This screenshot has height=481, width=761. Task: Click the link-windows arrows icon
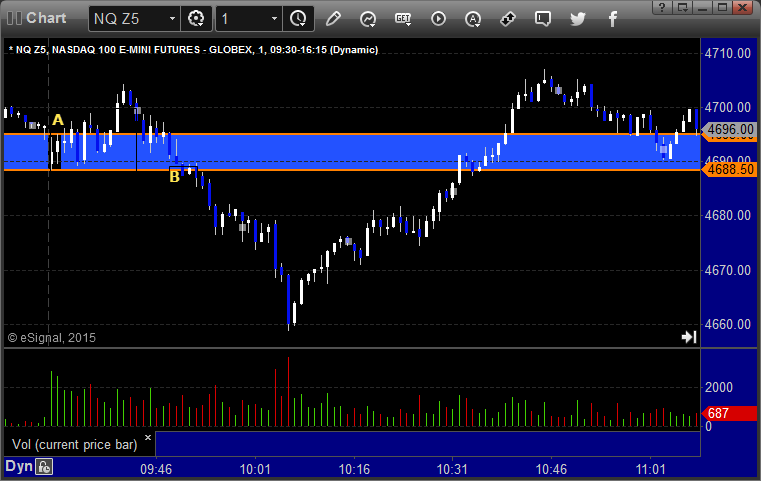click(x=508, y=19)
